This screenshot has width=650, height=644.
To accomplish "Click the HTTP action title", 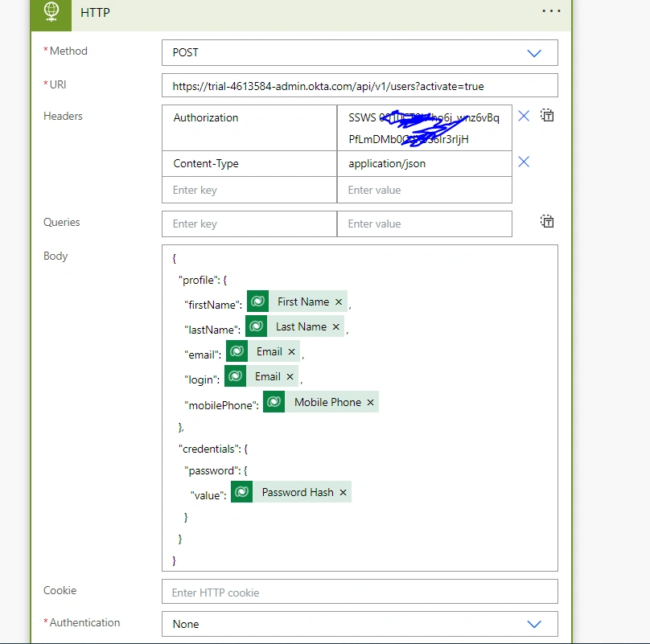I will 96,12.
